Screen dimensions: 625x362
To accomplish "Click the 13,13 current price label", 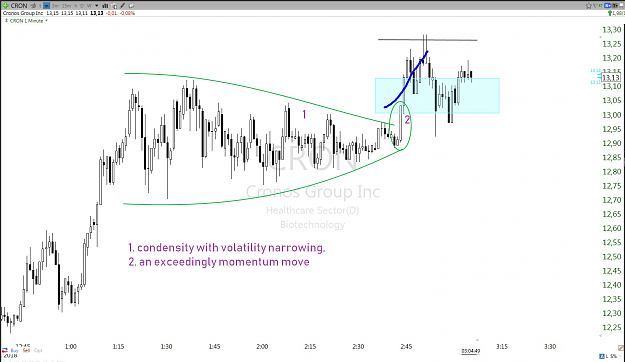I will (x=611, y=77).
